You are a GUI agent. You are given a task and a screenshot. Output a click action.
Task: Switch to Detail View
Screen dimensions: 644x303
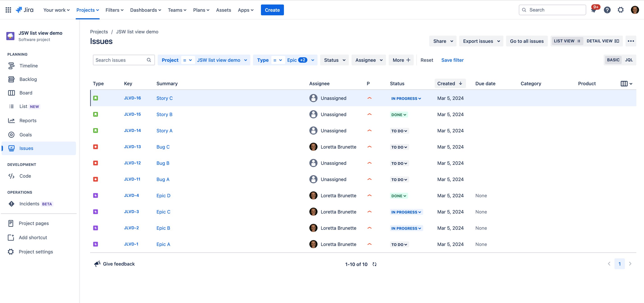[x=603, y=41]
